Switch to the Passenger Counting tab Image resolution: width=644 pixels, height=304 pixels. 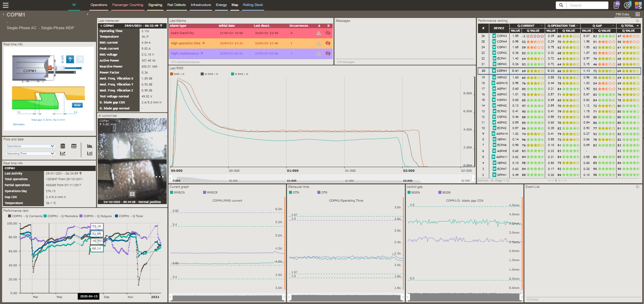point(128,5)
